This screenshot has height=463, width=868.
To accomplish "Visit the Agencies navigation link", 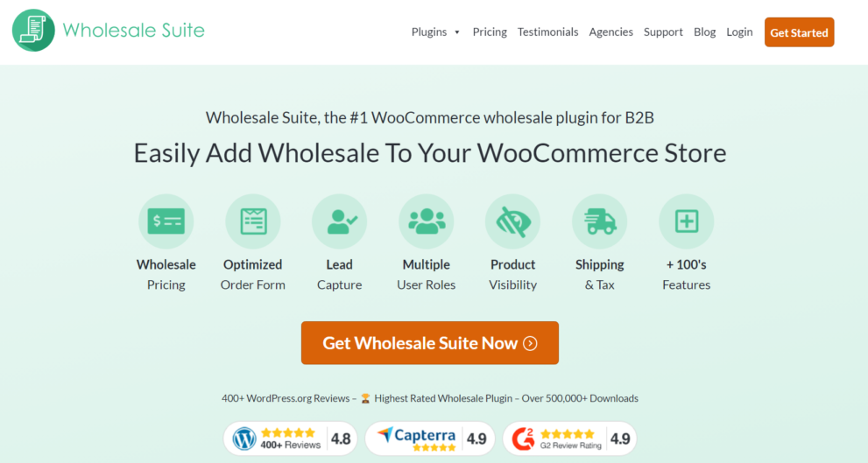I will [x=610, y=32].
